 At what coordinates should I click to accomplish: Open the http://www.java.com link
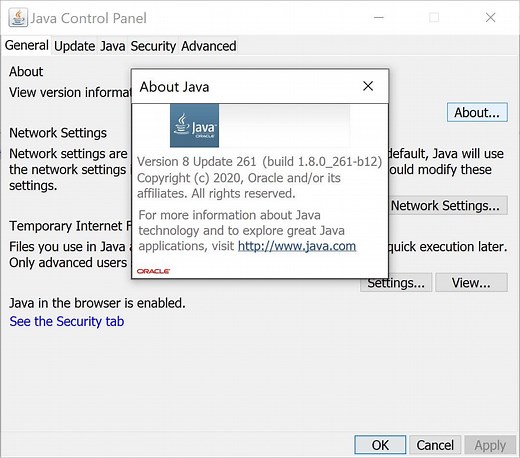(297, 246)
